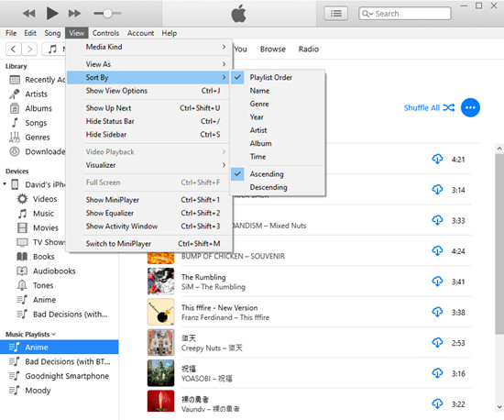Screen dimensions: 504x420
Task: Sort the playlist by Name
Action: (278, 91)
